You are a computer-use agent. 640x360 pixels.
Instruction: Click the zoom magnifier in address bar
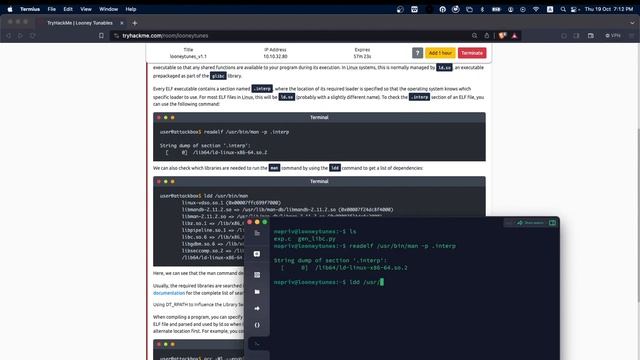[474, 36]
